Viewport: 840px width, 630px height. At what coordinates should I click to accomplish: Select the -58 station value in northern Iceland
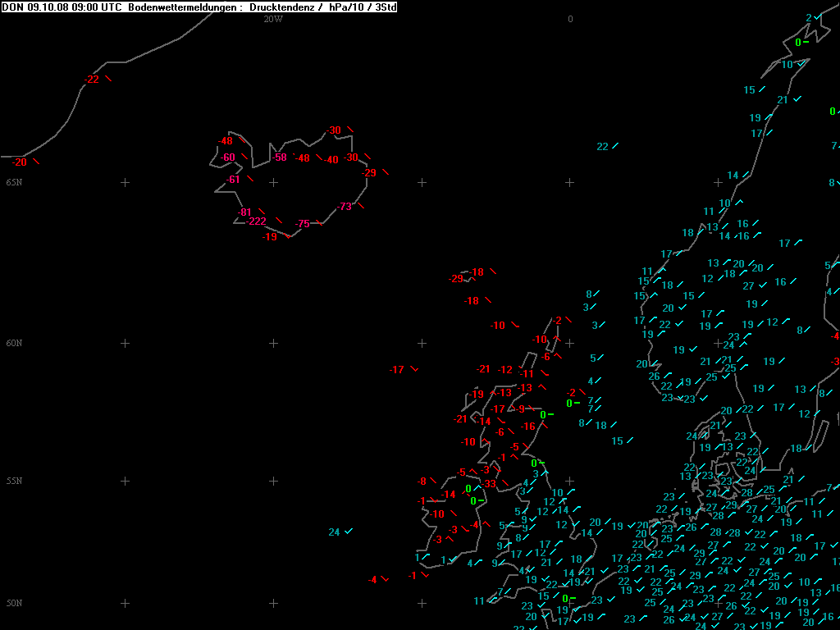click(280, 157)
